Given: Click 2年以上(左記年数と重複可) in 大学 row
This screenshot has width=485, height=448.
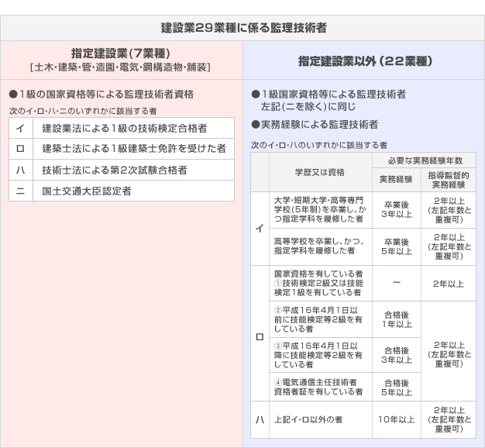Looking at the screenshot, I should pos(449,210).
